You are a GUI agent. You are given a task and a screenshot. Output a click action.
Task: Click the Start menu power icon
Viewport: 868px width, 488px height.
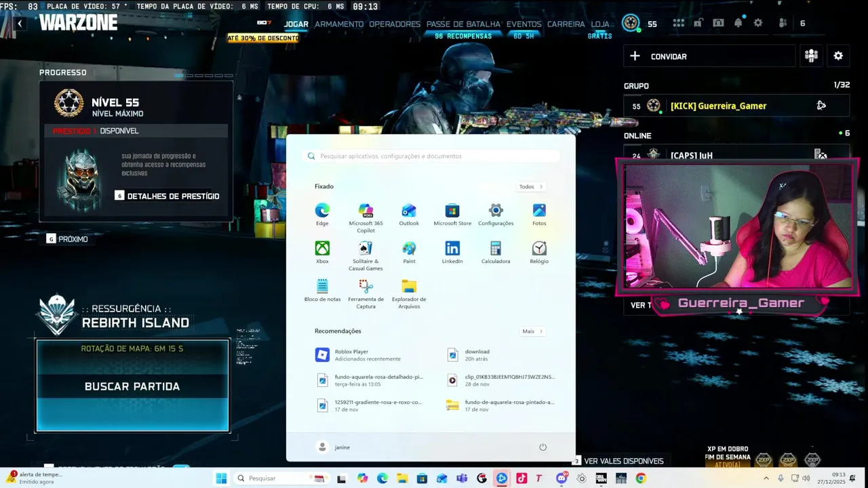point(542,447)
